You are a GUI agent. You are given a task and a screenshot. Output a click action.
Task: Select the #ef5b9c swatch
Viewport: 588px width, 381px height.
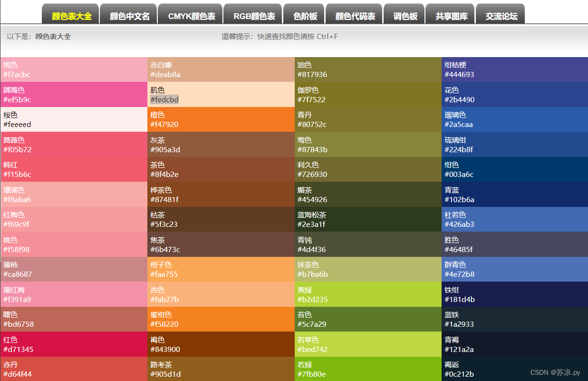click(74, 94)
